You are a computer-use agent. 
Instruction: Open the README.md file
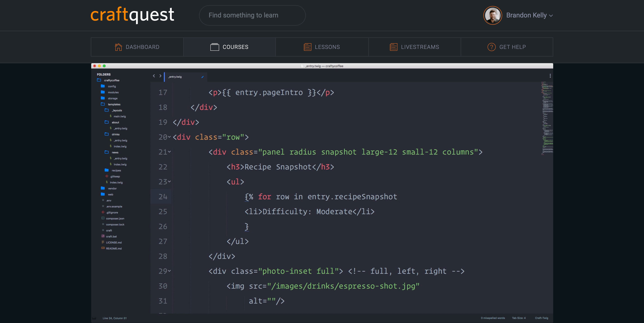111,248
